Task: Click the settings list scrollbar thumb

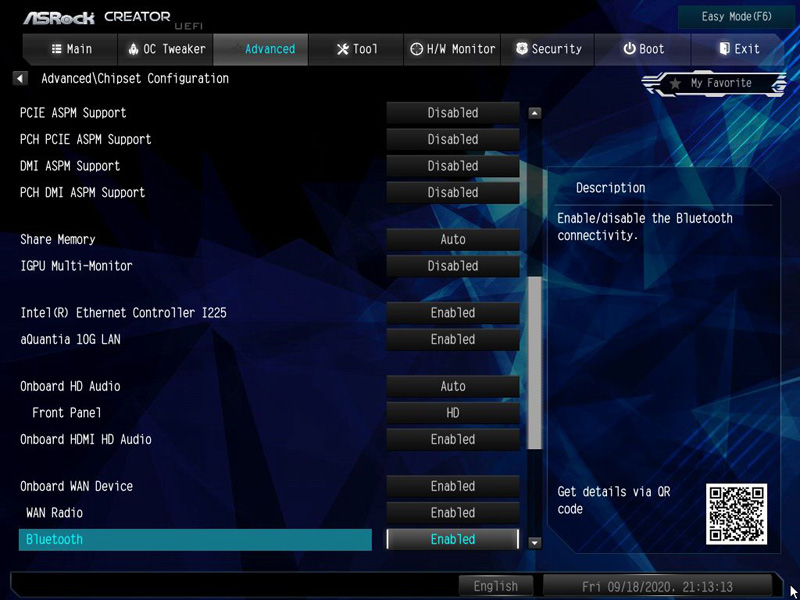Action: [x=534, y=363]
